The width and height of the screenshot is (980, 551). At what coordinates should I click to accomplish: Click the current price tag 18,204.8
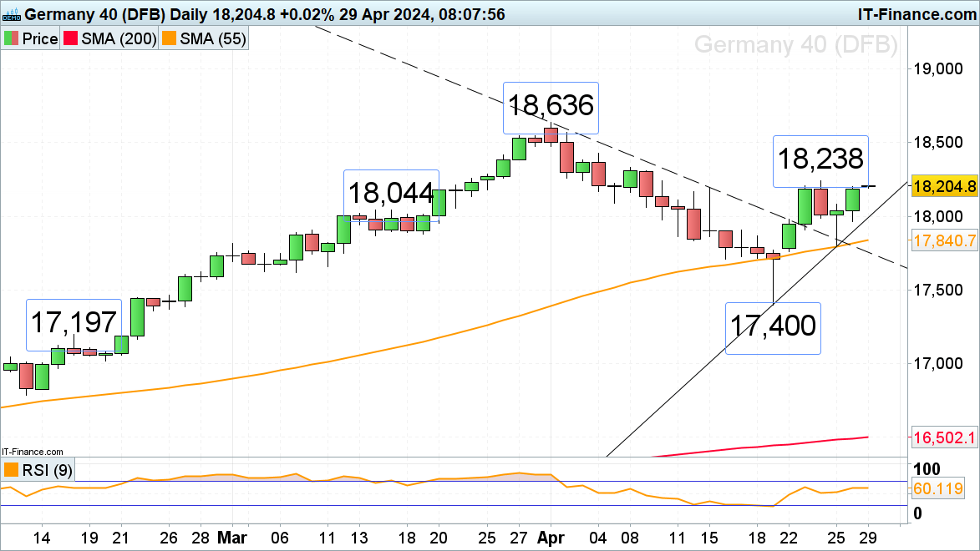coord(944,186)
